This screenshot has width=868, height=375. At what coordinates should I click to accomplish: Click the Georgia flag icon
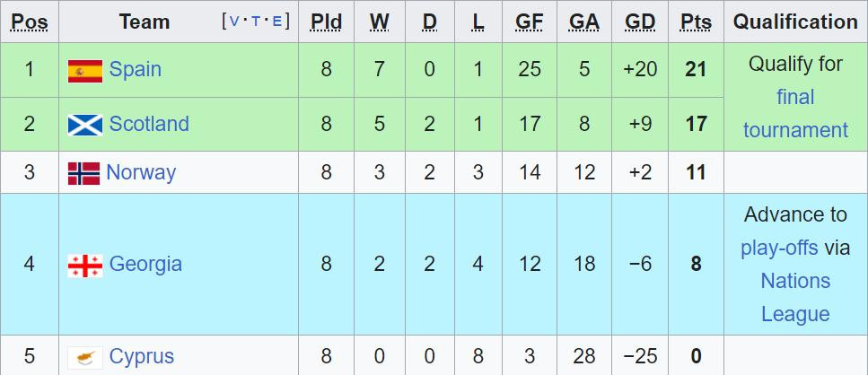85,265
